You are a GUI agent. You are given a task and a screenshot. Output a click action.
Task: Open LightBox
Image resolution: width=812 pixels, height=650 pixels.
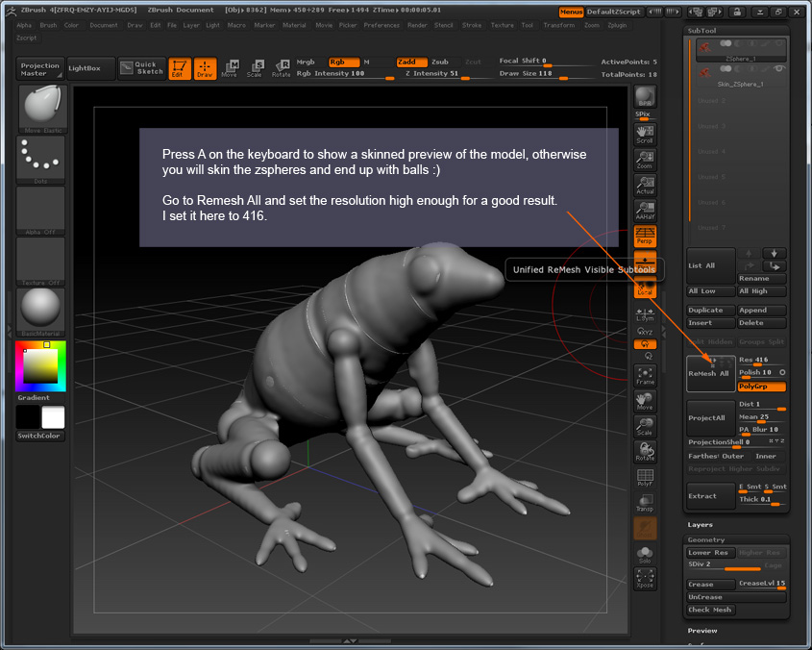tap(90, 68)
